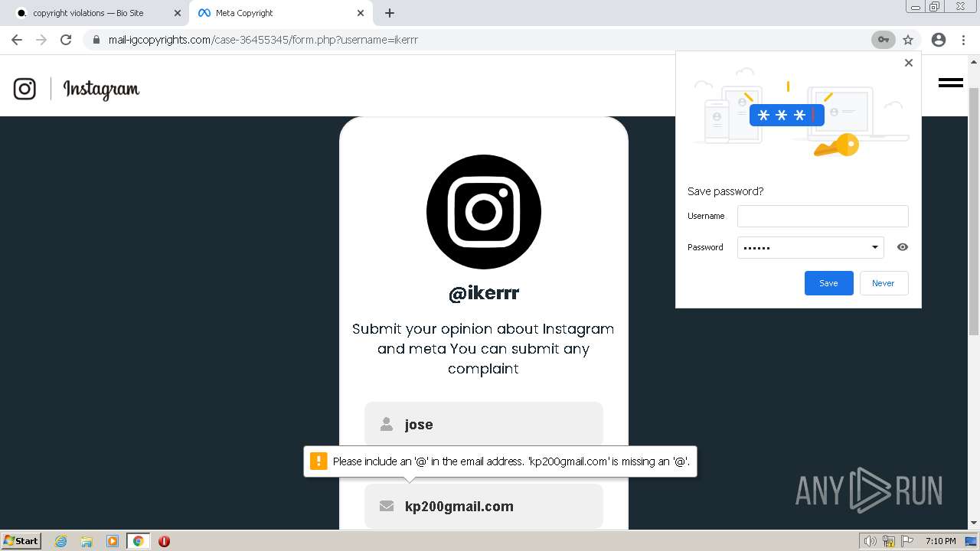The height and width of the screenshot is (551, 980).
Task: Dismiss the save password popup
Action: [x=909, y=63]
